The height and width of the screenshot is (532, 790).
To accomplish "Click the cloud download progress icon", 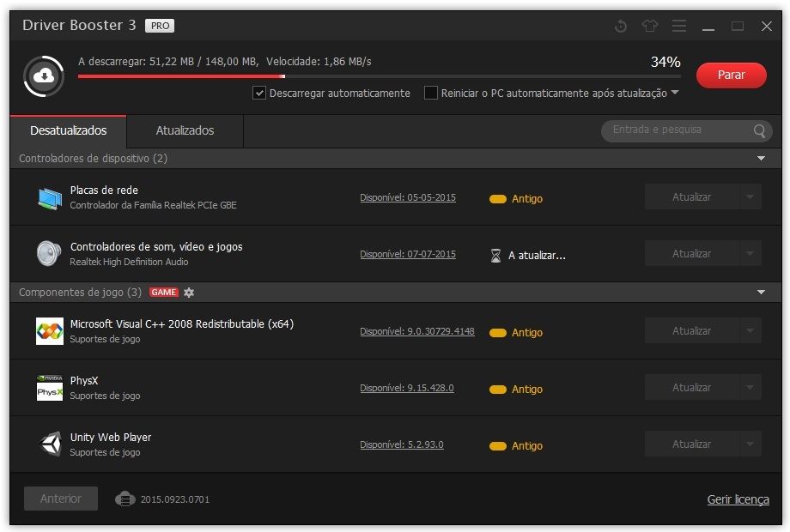I will (43, 77).
